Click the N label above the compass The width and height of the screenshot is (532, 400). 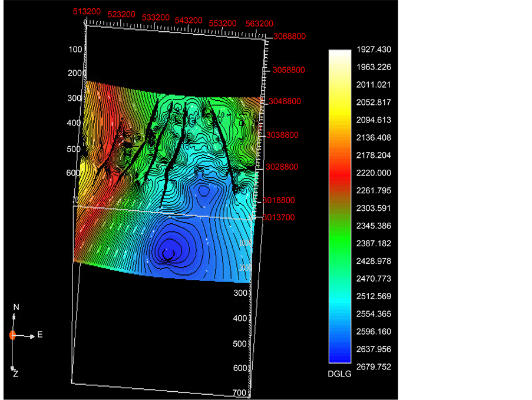tap(16, 308)
